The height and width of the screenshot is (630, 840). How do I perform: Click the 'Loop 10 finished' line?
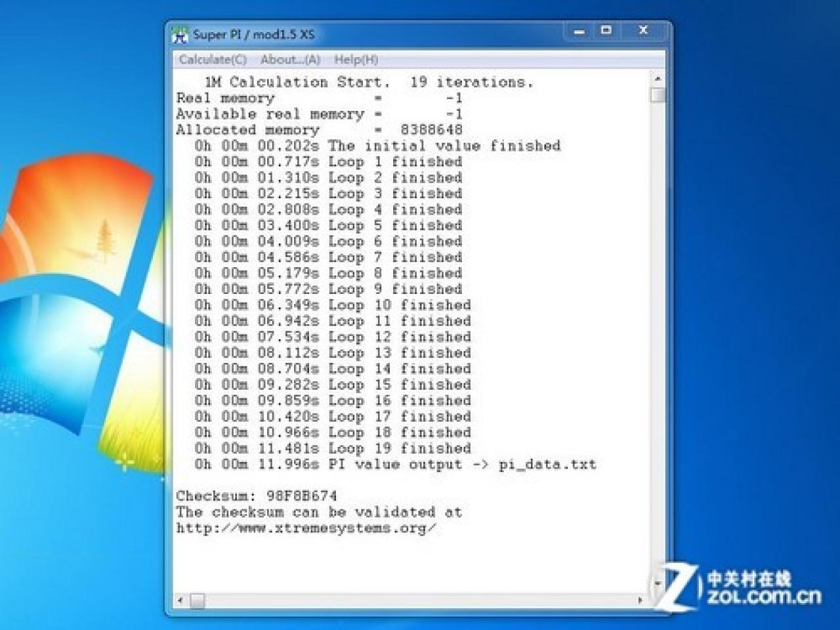[x=333, y=305]
